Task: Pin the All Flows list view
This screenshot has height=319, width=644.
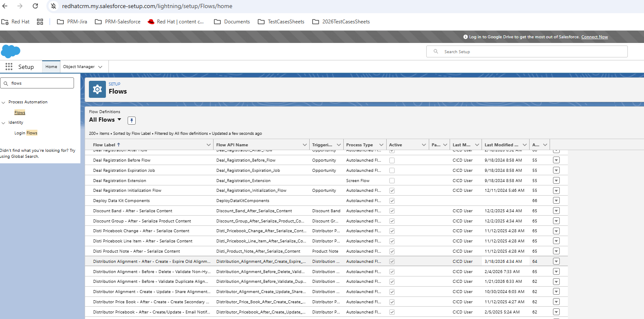Action: tap(132, 120)
